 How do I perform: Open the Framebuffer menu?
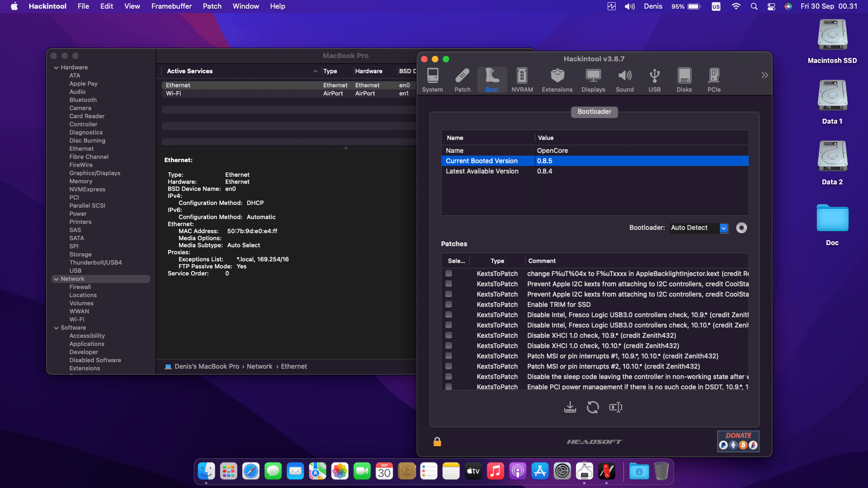click(x=171, y=7)
